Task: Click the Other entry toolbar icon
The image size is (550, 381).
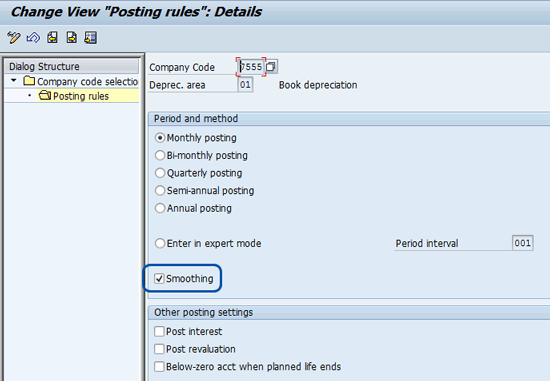Action: [90, 38]
